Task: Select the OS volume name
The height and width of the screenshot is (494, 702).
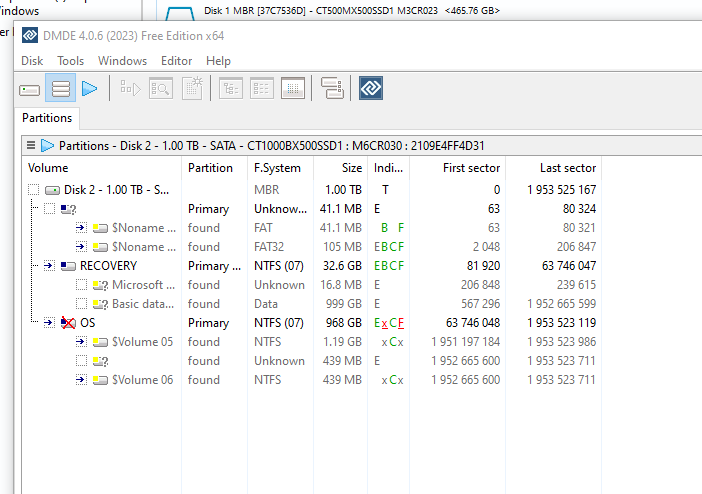Action: point(88,323)
